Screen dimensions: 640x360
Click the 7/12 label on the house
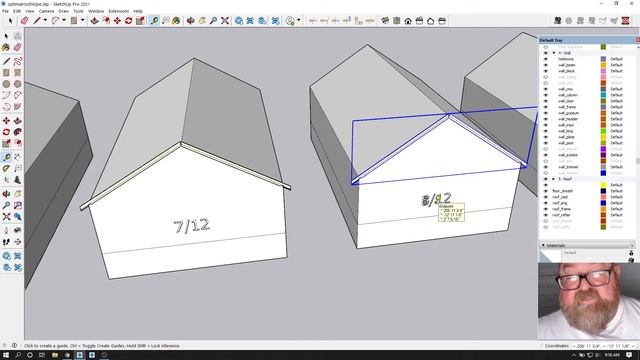pyautogui.click(x=192, y=226)
